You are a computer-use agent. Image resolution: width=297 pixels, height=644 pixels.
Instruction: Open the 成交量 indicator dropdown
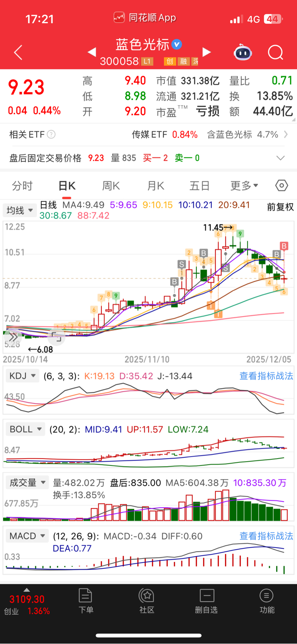coord(27,483)
